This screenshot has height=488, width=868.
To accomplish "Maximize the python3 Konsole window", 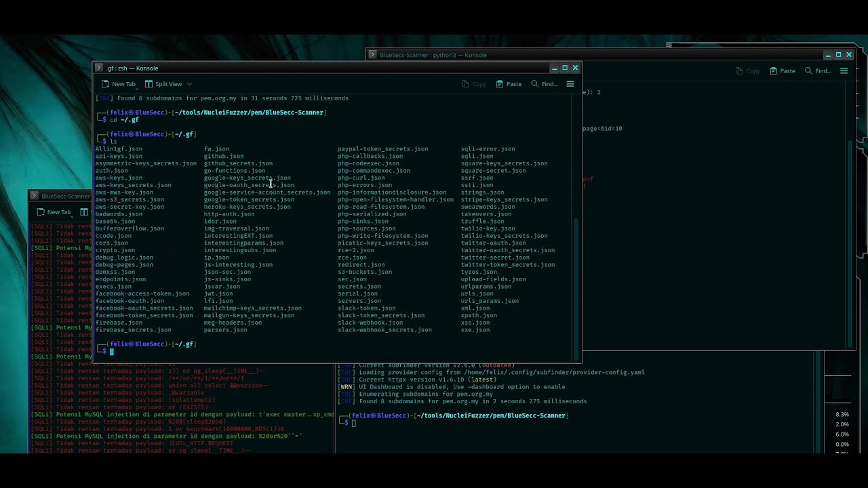I will coord(838,55).
